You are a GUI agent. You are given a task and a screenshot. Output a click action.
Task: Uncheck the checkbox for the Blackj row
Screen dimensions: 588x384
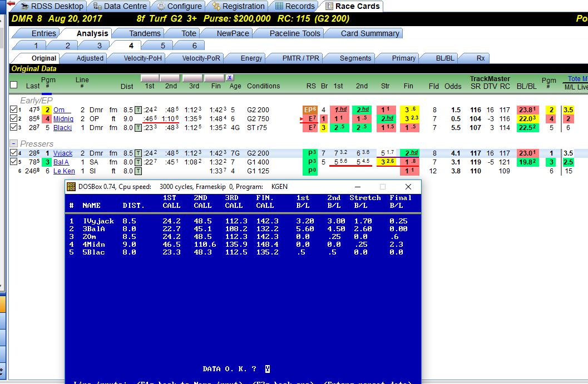pos(13,127)
